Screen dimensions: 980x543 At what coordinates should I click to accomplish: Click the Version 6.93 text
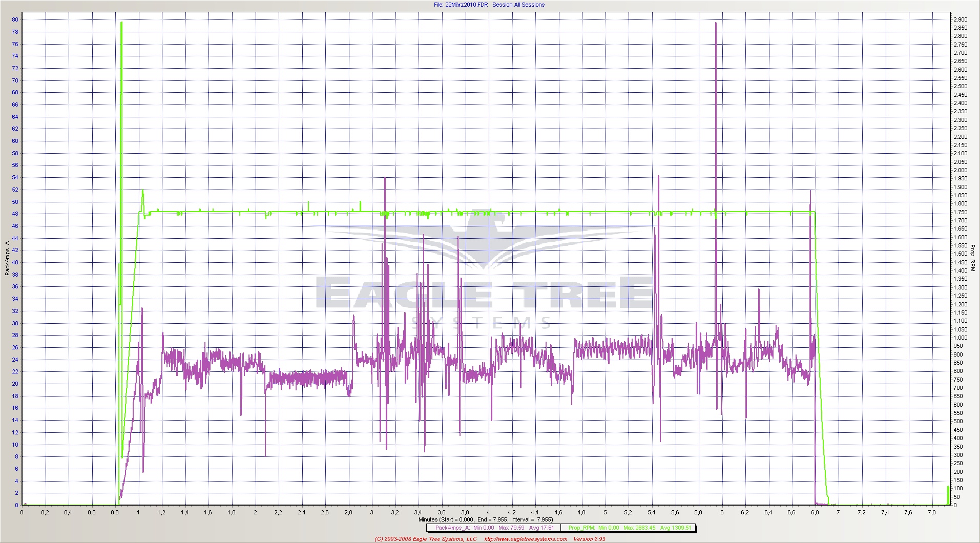589,539
